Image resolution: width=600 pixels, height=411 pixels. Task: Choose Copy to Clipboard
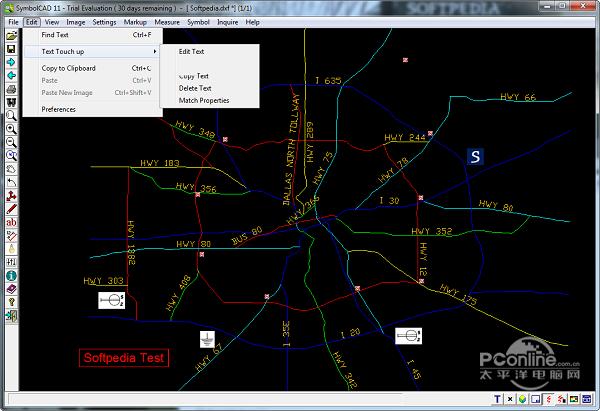click(93, 68)
